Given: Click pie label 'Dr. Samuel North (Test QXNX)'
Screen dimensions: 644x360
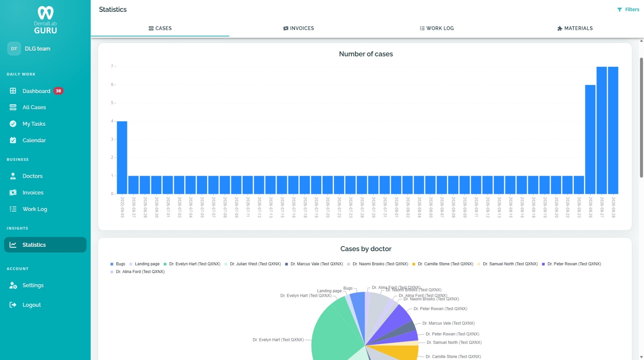Looking at the screenshot, I should [x=454, y=342].
